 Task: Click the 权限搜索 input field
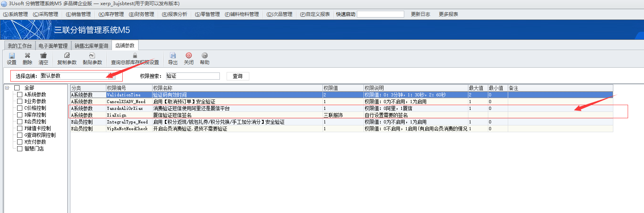click(193, 76)
